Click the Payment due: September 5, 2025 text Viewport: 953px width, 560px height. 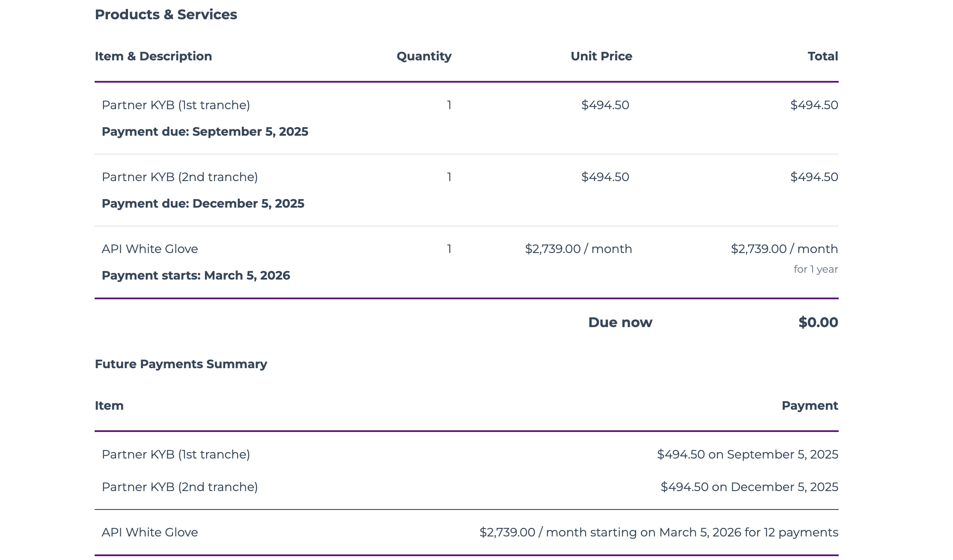pyautogui.click(x=205, y=131)
